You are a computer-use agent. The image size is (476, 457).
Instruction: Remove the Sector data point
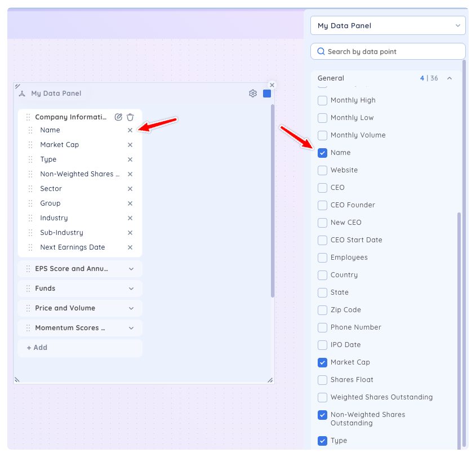point(130,189)
